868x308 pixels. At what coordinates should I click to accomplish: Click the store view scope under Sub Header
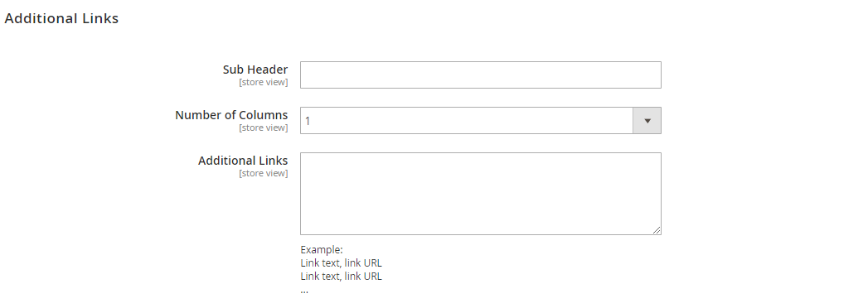(264, 83)
